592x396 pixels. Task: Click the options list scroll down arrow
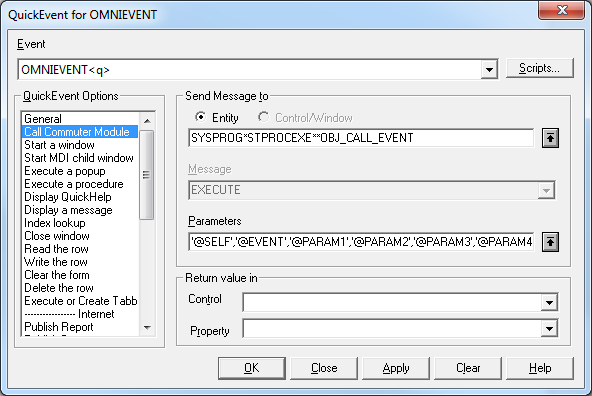pyautogui.click(x=147, y=327)
